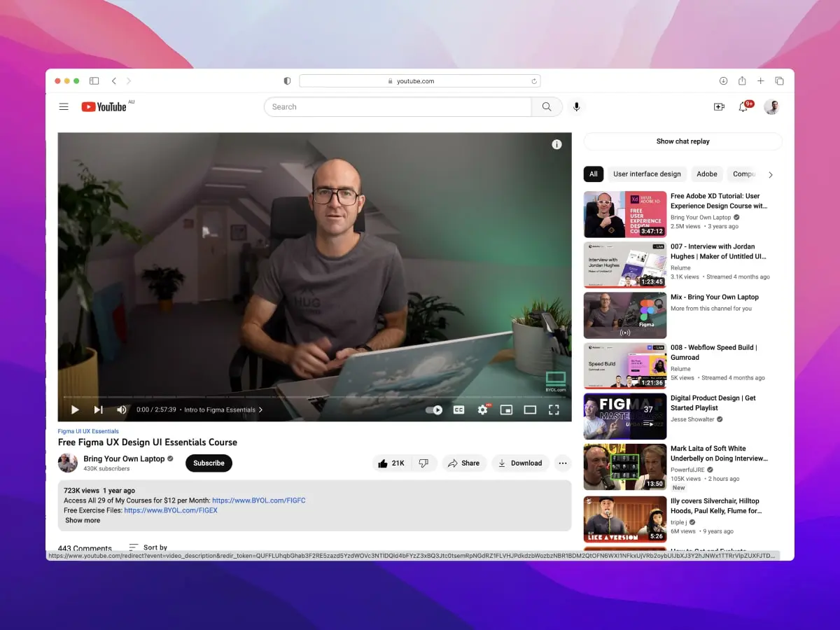Go to the YouTube home logo

[x=104, y=107]
